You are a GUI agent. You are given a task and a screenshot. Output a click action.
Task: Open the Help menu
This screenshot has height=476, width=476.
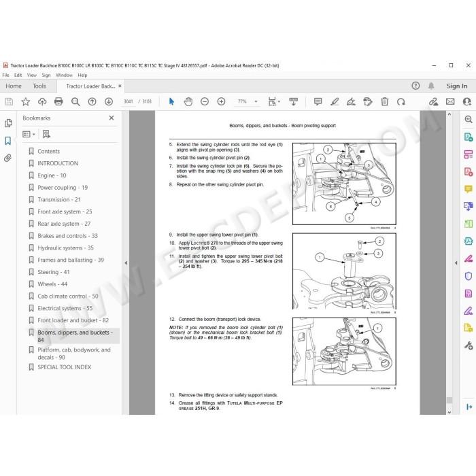tap(82, 75)
